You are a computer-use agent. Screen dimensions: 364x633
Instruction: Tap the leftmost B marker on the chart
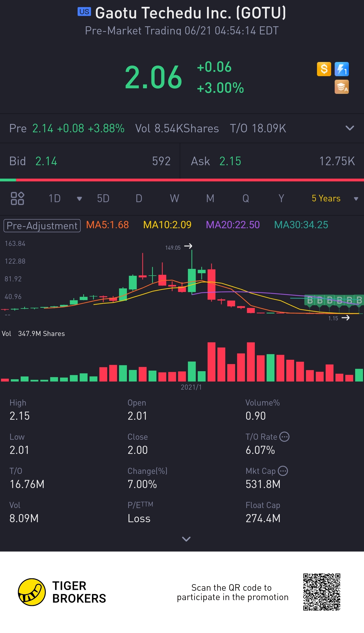[x=310, y=301]
